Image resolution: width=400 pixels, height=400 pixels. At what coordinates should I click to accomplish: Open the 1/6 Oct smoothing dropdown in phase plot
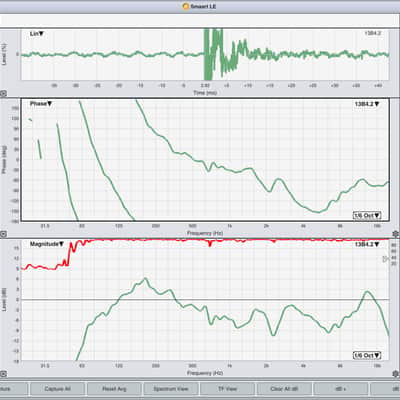point(367,215)
